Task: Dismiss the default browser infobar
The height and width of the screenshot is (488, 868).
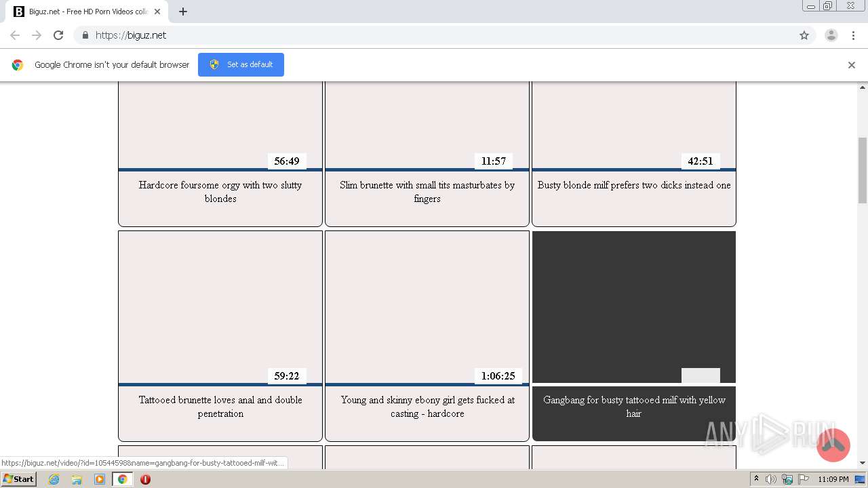Action: pyautogui.click(x=852, y=65)
